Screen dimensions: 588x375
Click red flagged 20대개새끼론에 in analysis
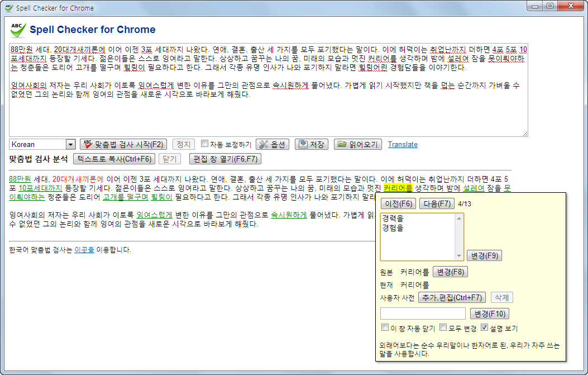[x=78, y=179]
